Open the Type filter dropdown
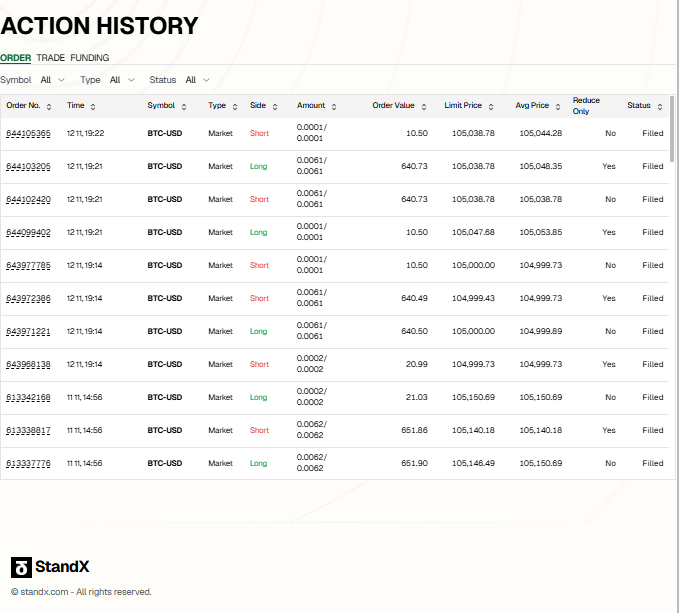Image resolution: width=679 pixels, height=613 pixels. point(122,80)
